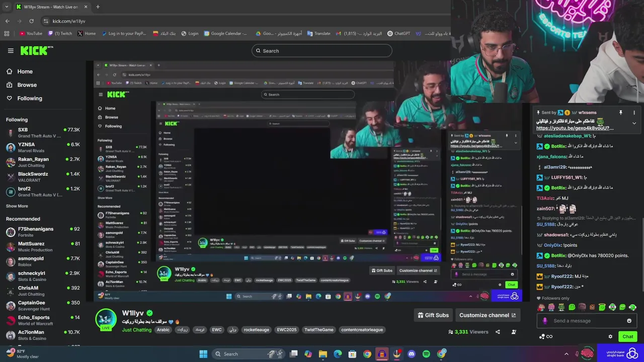Open Google Calendar bookmark
Screen dimensions: 644x362
pyautogui.click(x=225, y=34)
